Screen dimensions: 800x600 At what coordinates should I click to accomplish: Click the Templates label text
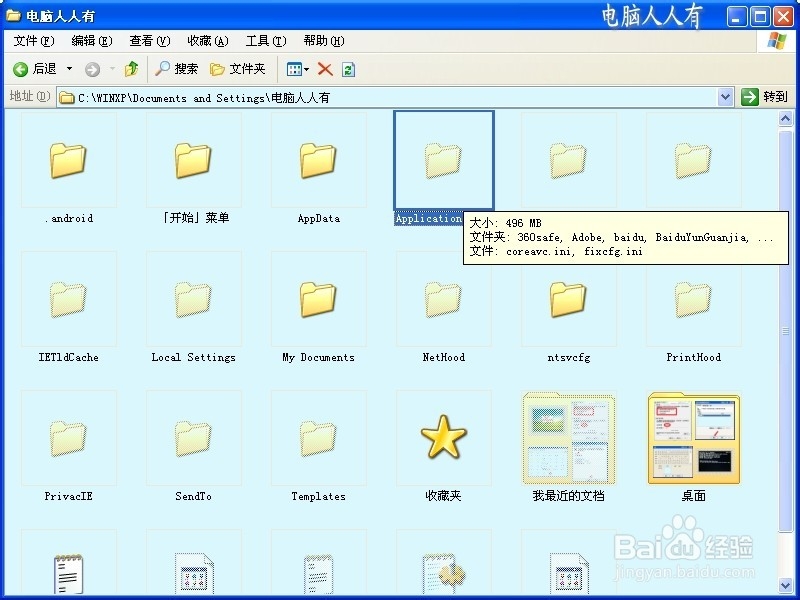318,496
